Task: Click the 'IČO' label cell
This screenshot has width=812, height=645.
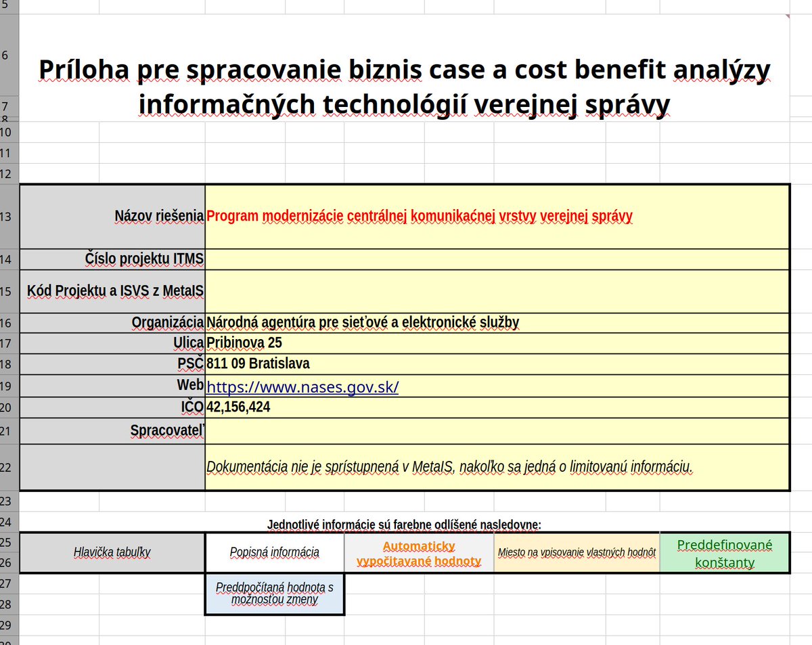Action: click(112, 407)
